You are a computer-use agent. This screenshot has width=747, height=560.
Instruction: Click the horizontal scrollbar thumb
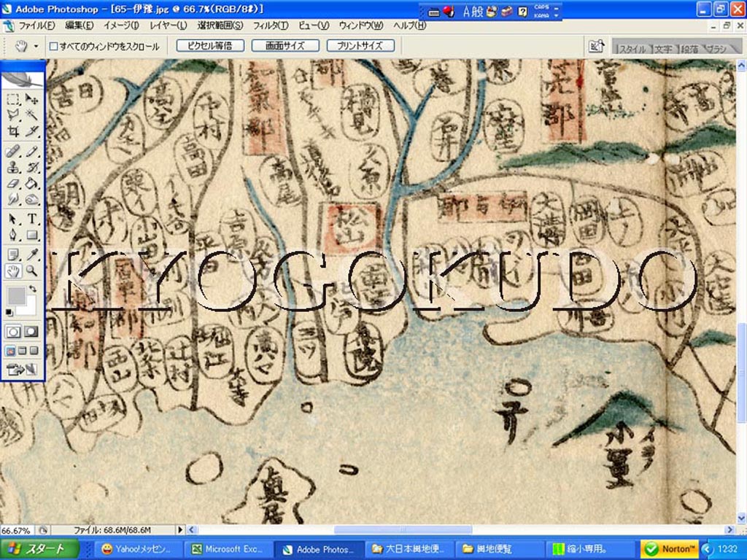(x=403, y=529)
